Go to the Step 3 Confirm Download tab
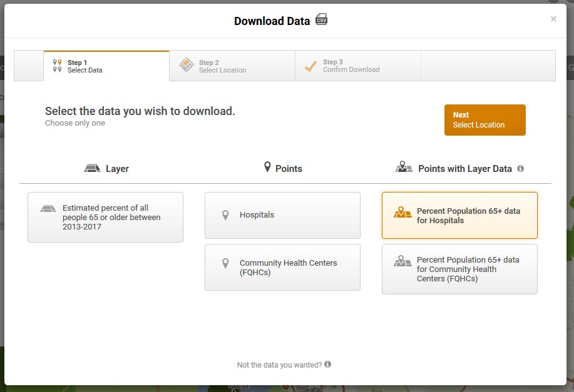 pos(358,66)
